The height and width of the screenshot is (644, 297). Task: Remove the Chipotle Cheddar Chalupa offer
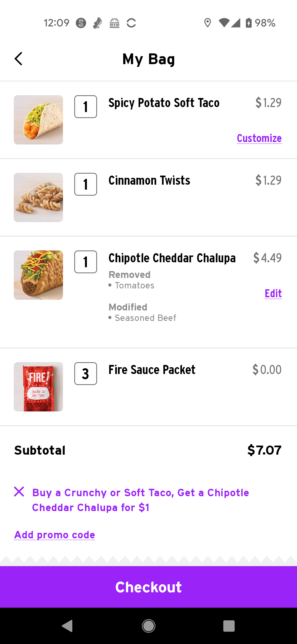click(19, 492)
